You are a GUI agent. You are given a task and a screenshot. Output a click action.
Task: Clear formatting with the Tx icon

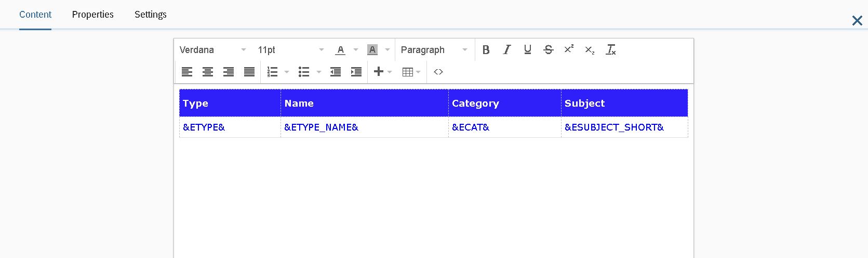pyautogui.click(x=611, y=50)
